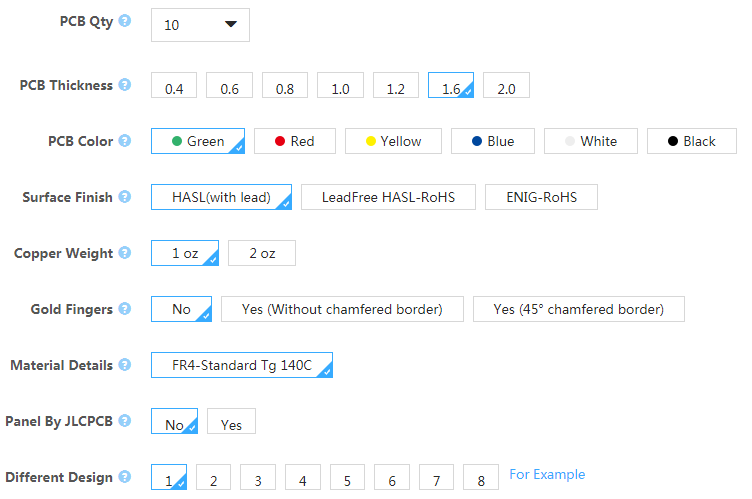752x499 pixels.
Task: Pick 4 different designs
Action: coord(303,477)
